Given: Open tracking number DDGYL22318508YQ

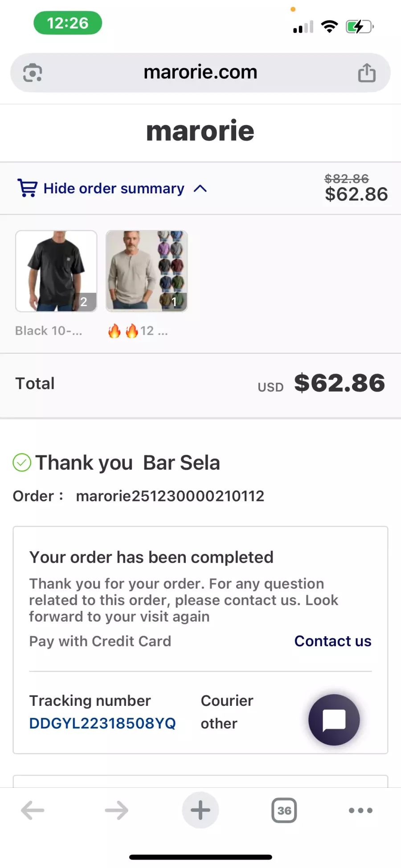Looking at the screenshot, I should (102, 723).
